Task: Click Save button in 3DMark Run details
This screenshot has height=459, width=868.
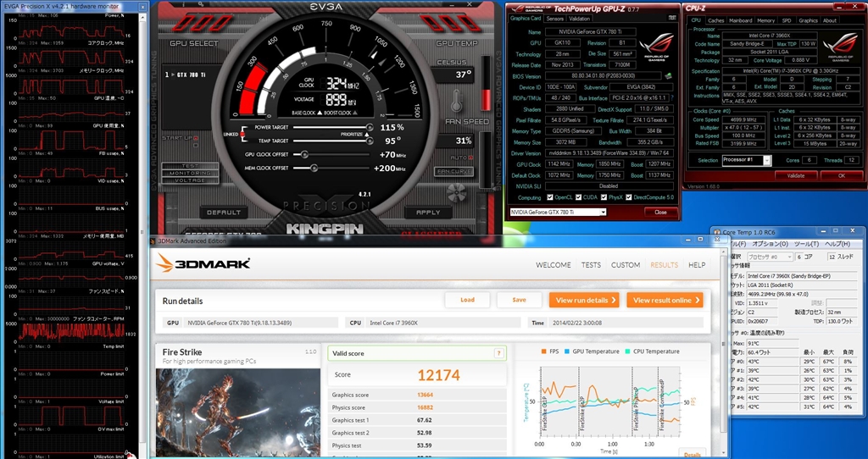Action: coord(520,300)
